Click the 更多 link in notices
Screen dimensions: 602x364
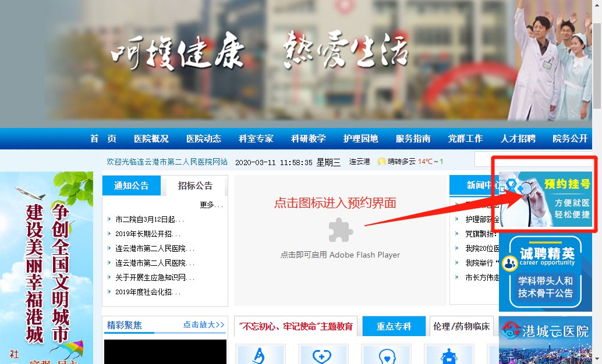211,205
